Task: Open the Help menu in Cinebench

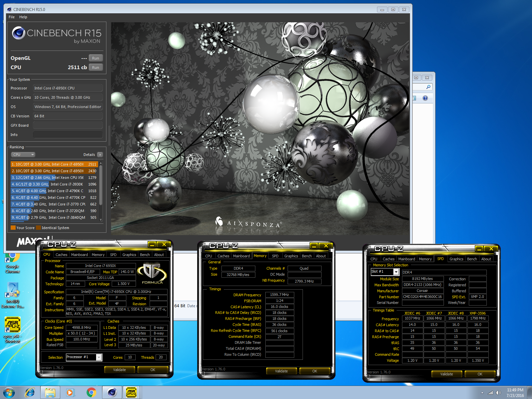Action: pyautogui.click(x=23, y=17)
